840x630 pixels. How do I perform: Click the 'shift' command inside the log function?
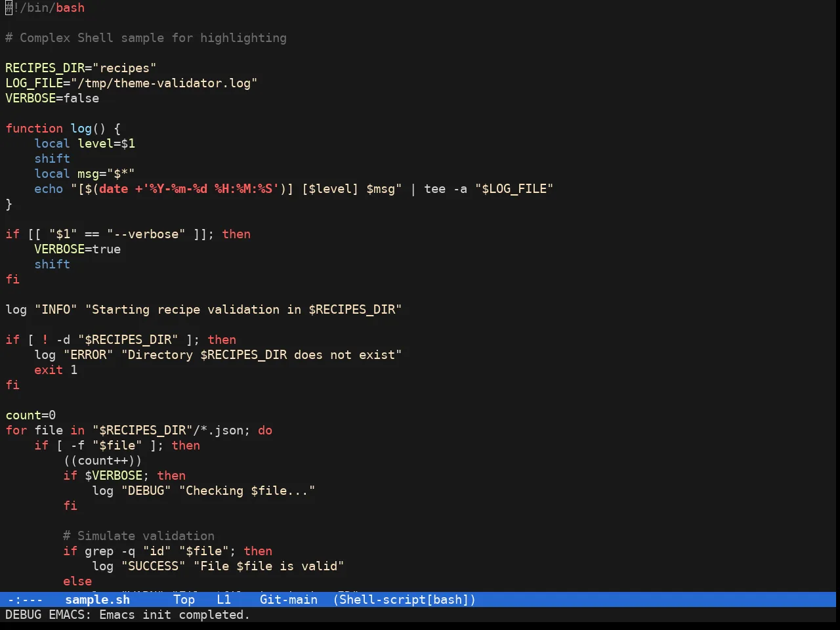pos(52,159)
